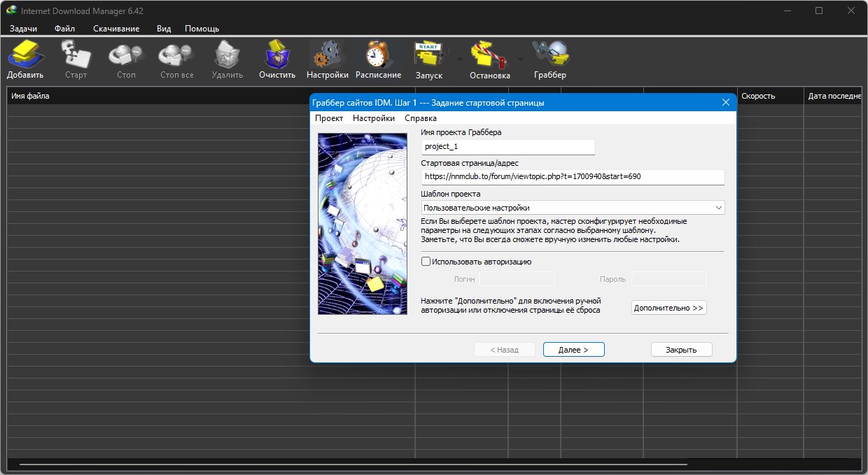
Task: Click the Стартовая страница/адрес URL field
Action: [573, 177]
